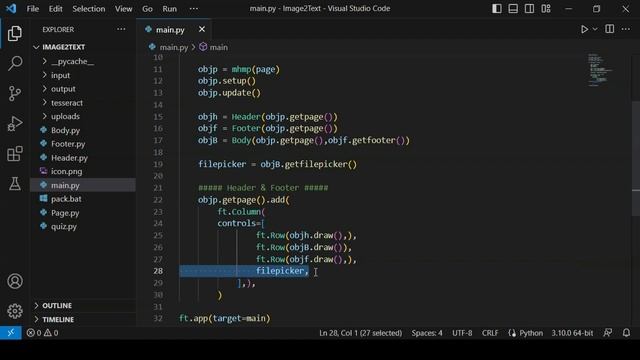Open Page.py from the explorer
640x360 pixels.
pos(83,213)
